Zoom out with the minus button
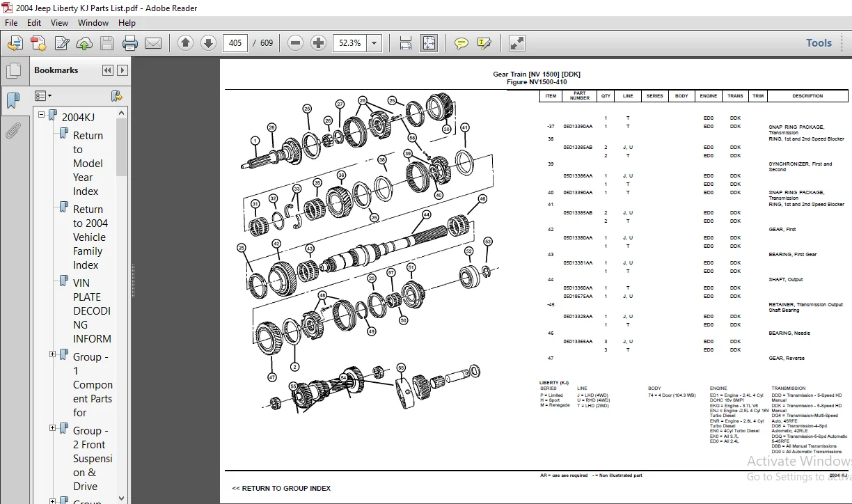This screenshot has height=504, width=852. coord(295,43)
